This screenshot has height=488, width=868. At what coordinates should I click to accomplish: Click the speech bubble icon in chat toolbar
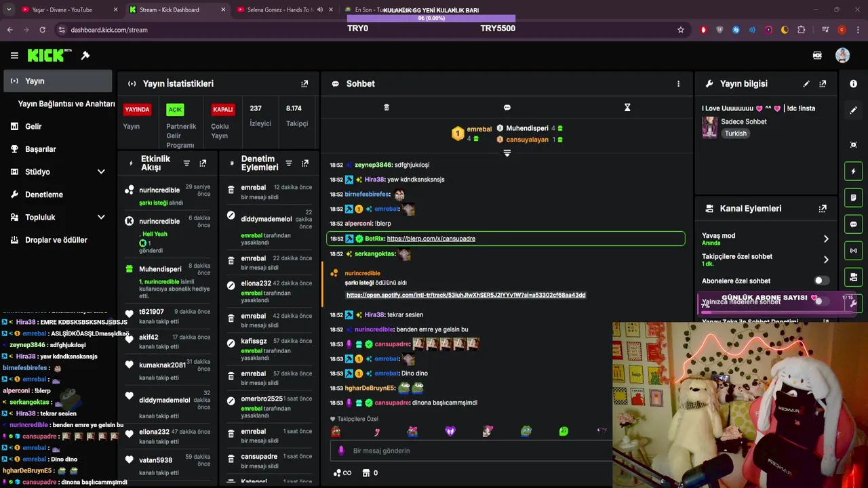pos(507,108)
